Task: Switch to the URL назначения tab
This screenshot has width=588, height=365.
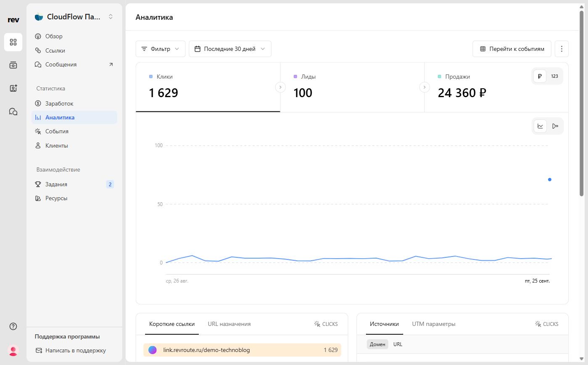Action: point(229,324)
